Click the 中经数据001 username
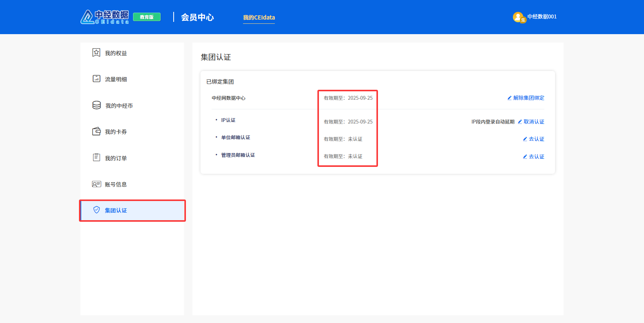Screen dimensions: 644x323 542,16
